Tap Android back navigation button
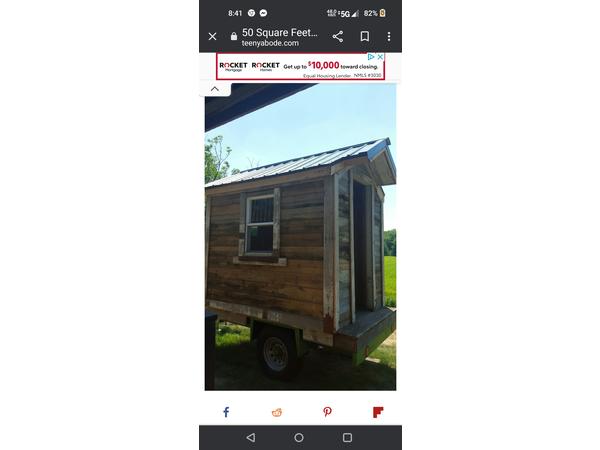Viewport: 600px width, 450px height. [x=251, y=437]
